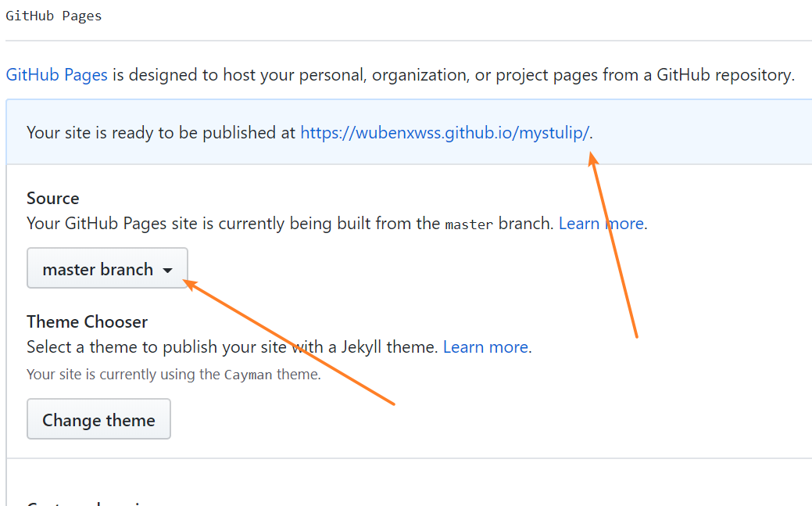Open Learn more link about Jekyll themes
812x506 pixels.
click(486, 346)
